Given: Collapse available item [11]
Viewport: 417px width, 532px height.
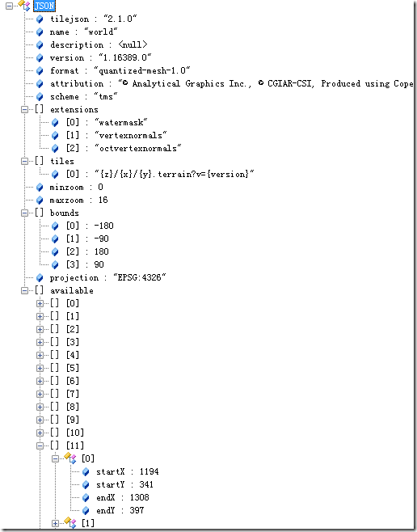Looking at the screenshot, I should (40, 445).
